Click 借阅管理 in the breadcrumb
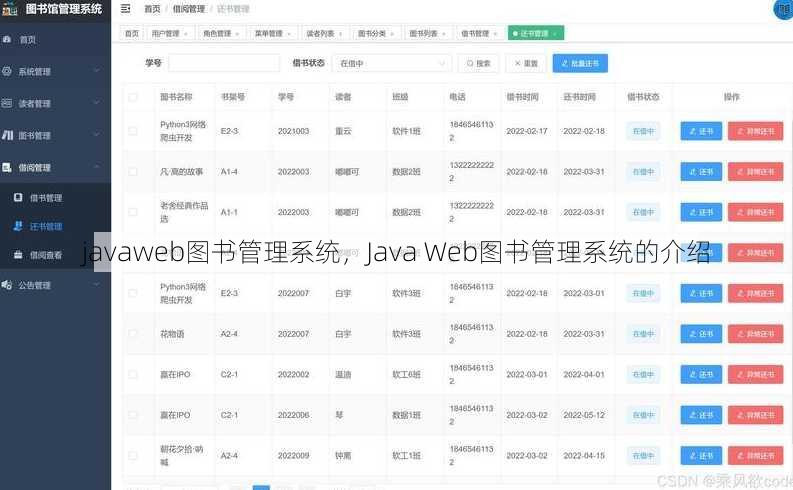This screenshot has width=793, height=490. 189,9
